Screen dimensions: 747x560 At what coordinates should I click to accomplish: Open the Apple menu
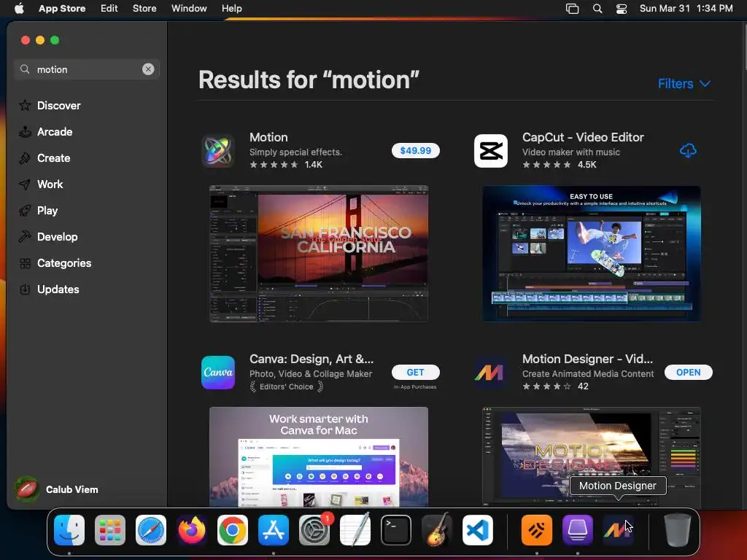[x=19, y=8]
